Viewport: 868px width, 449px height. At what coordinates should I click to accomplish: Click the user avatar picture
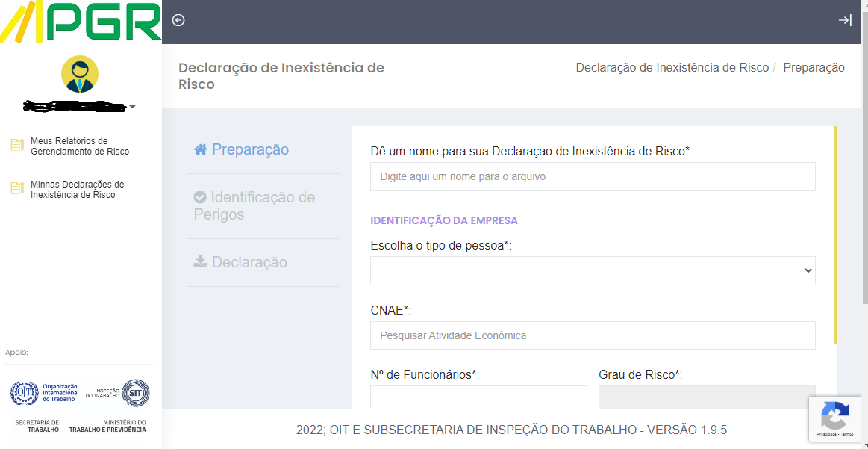click(x=80, y=74)
